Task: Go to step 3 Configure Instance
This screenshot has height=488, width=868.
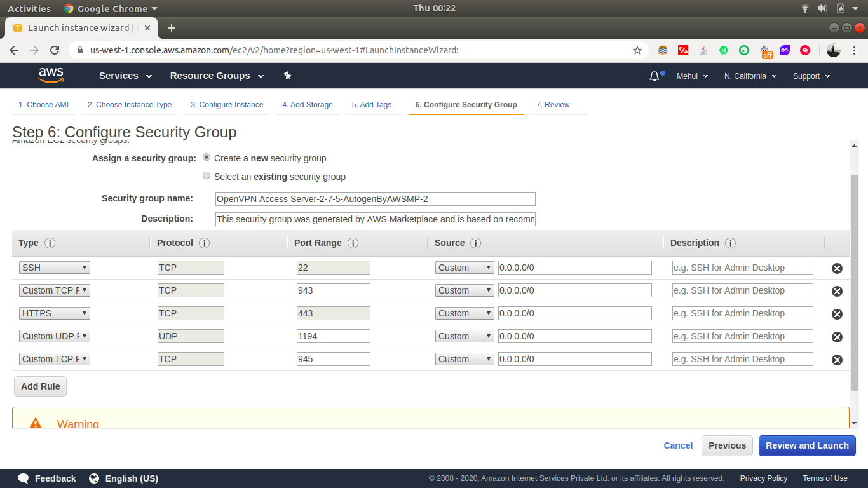Action: click(227, 105)
